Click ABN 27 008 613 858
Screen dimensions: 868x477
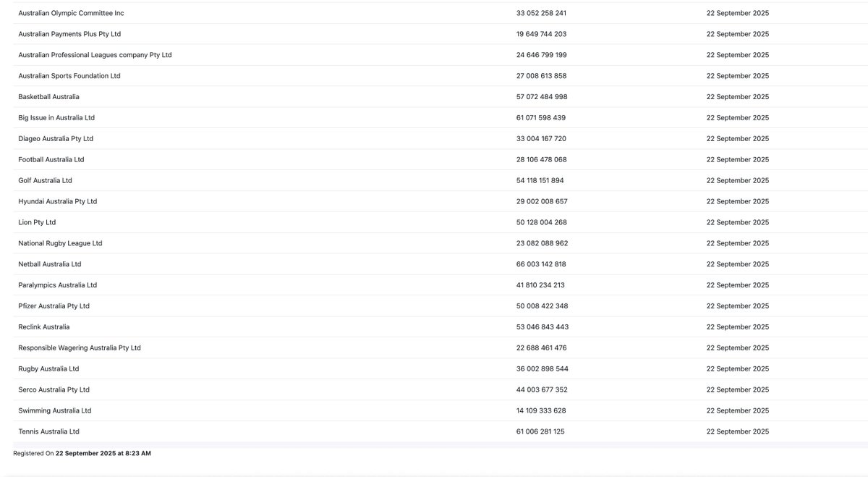[x=542, y=76]
